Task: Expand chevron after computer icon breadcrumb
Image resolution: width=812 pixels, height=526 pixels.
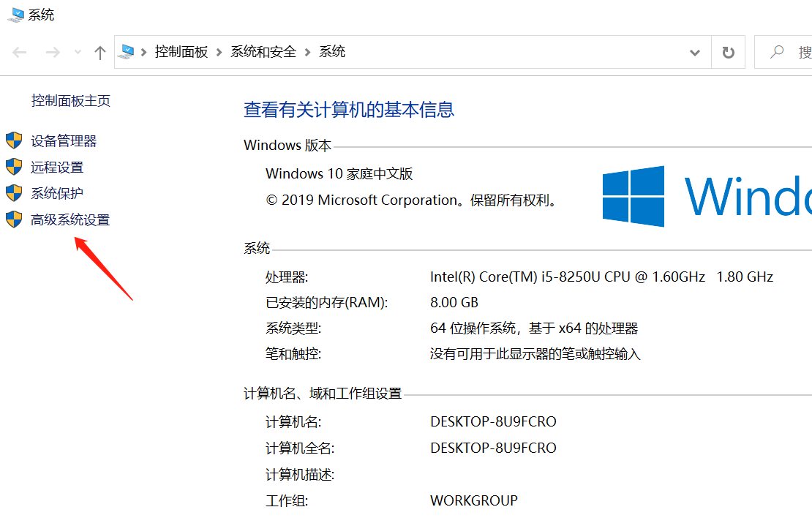Action: coord(143,52)
